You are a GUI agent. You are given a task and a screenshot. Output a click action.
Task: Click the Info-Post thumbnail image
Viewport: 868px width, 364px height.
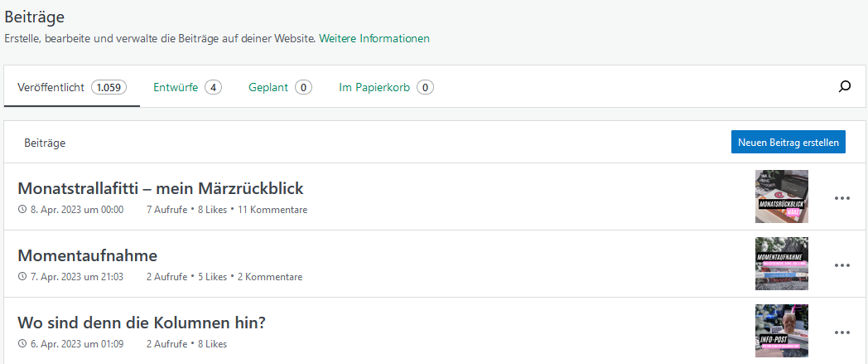point(781,331)
